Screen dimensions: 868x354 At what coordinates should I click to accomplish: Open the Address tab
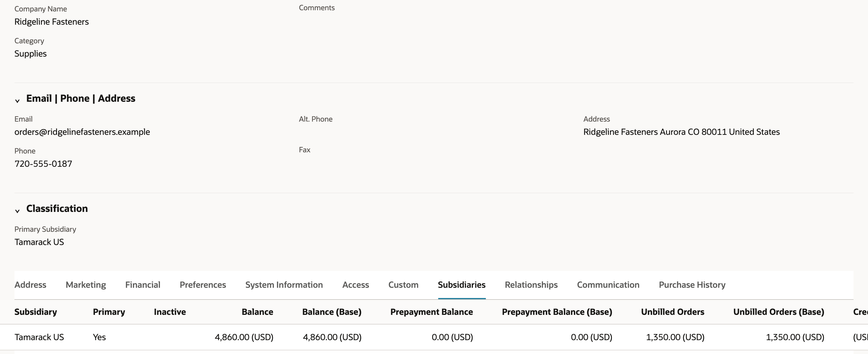tap(30, 285)
